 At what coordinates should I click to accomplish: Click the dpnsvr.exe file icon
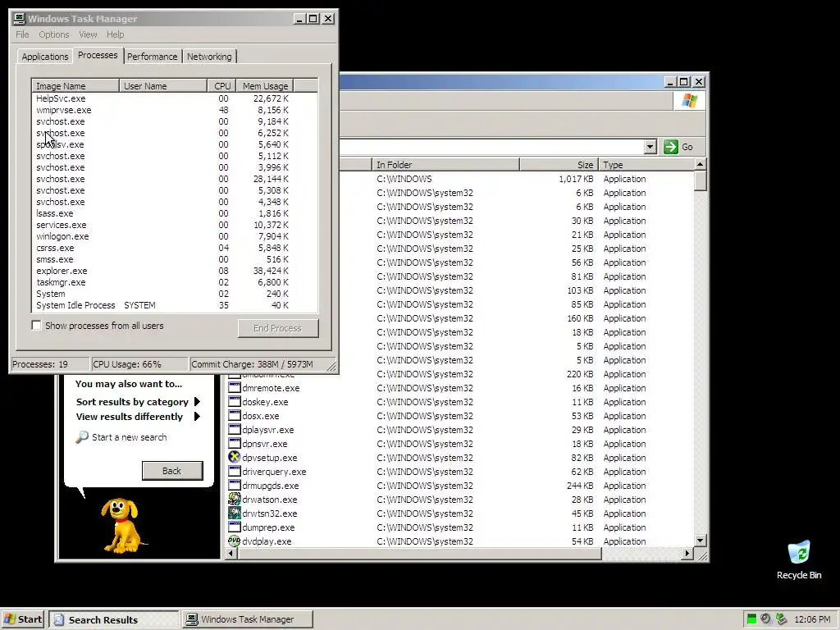pyautogui.click(x=234, y=444)
